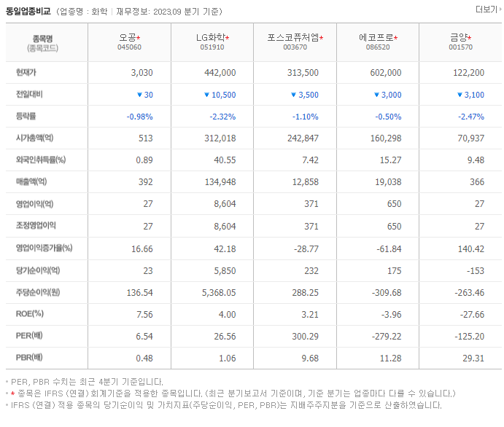Viewport: 504px width, 427px height.
Task: Select the 영업이익(억) row label
Action: click(35, 204)
